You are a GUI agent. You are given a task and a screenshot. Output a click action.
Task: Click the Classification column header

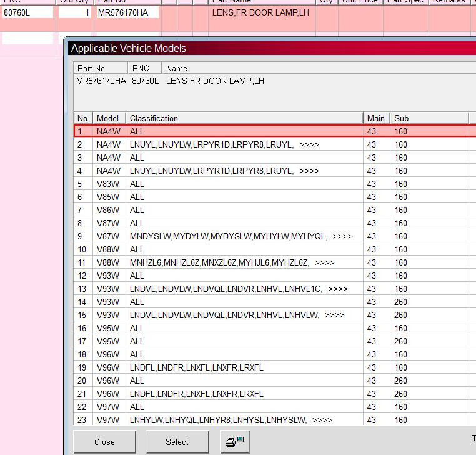[244, 118]
